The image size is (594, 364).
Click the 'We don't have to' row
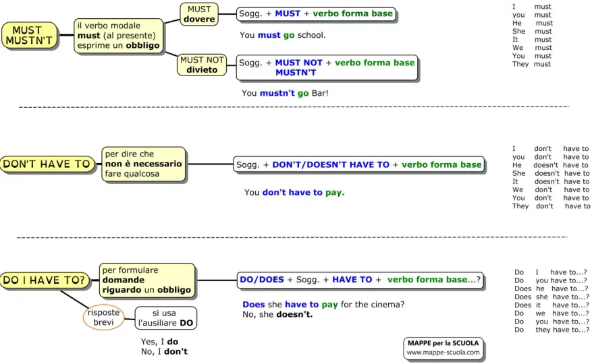point(551,189)
